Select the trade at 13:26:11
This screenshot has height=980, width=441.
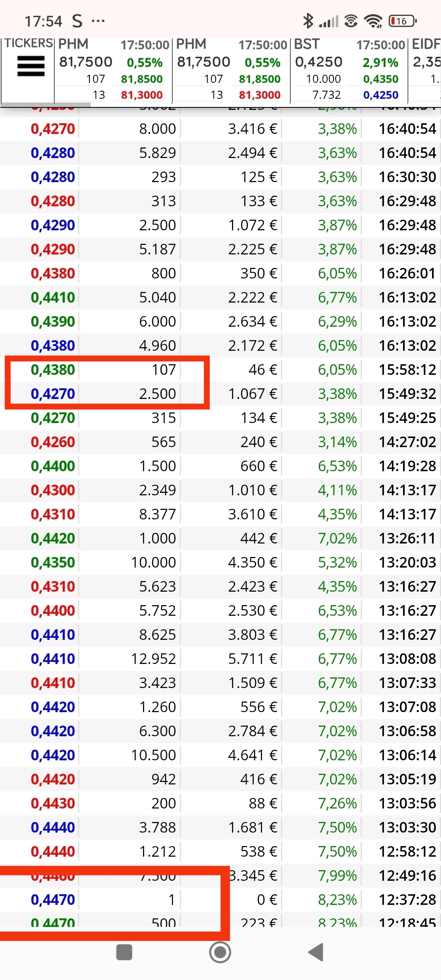pyautogui.click(x=220, y=538)
